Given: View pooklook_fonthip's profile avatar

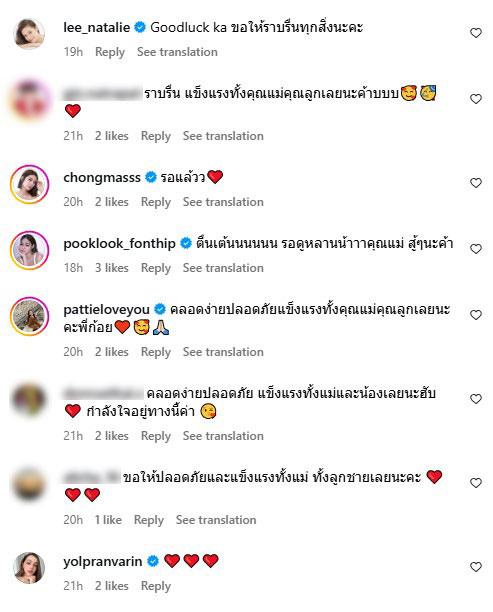Looking at the screenshot, I should pyautogui.click(x=29, y=250).
